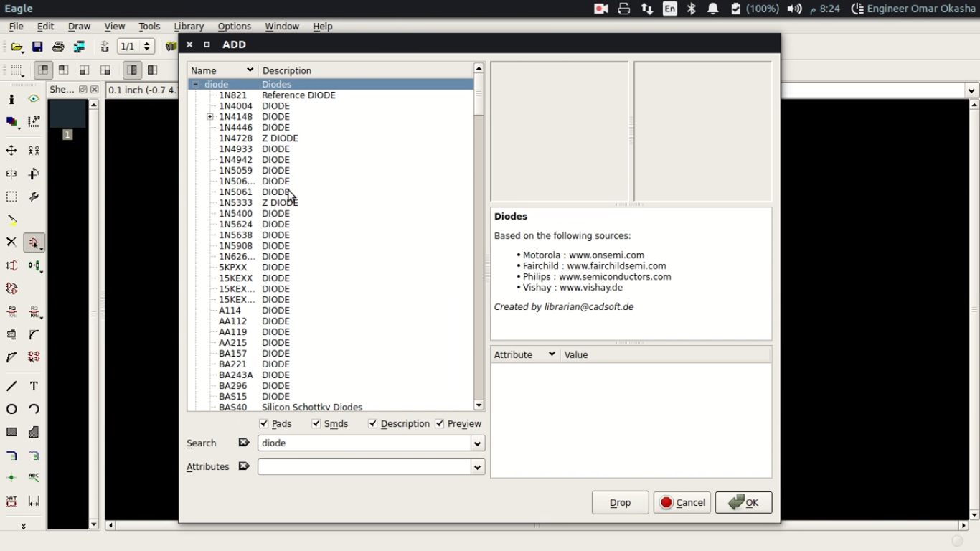The width and height of the screenshot is (980, 551).
Task: Open the grid settings dropdown icon
Action: [x=17, y=70]
